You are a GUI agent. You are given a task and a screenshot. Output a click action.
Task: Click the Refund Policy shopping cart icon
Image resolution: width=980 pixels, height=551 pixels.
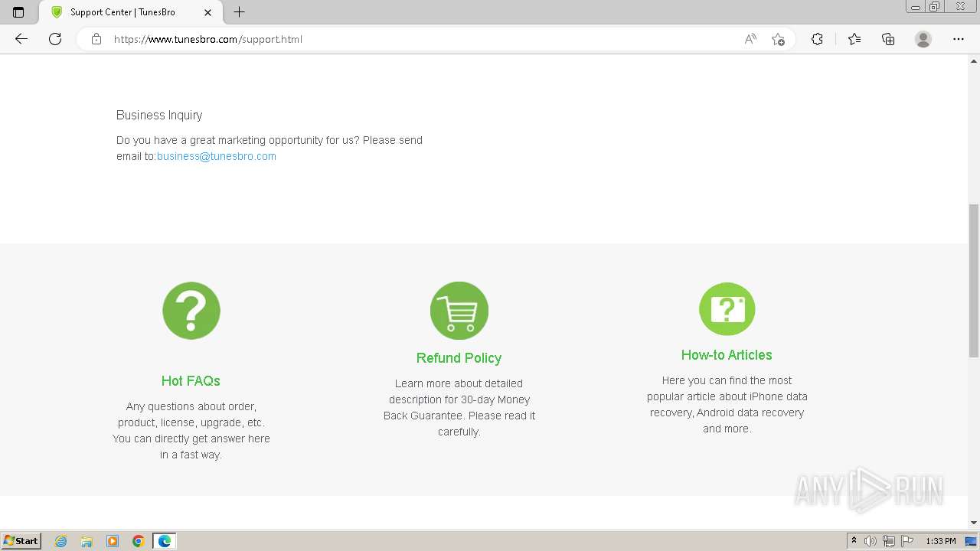click(x=459, y=311)
